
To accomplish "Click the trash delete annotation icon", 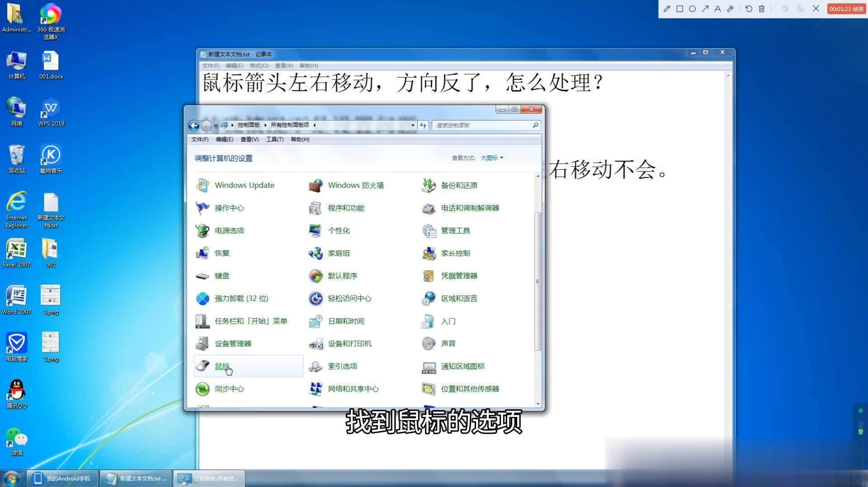I will click(x=762, y=9).
